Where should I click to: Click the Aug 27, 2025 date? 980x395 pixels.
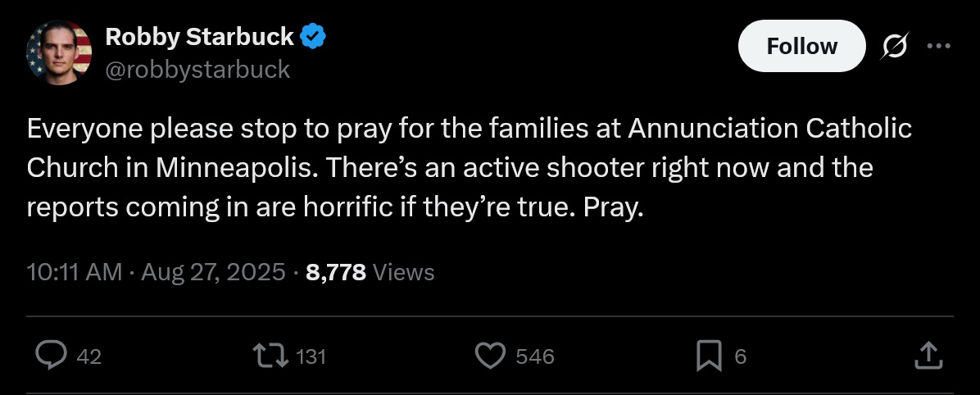213,272
